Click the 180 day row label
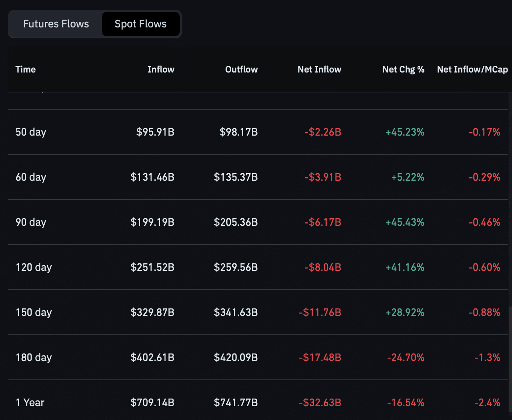The image size is (512, 420). click(33, 358)
